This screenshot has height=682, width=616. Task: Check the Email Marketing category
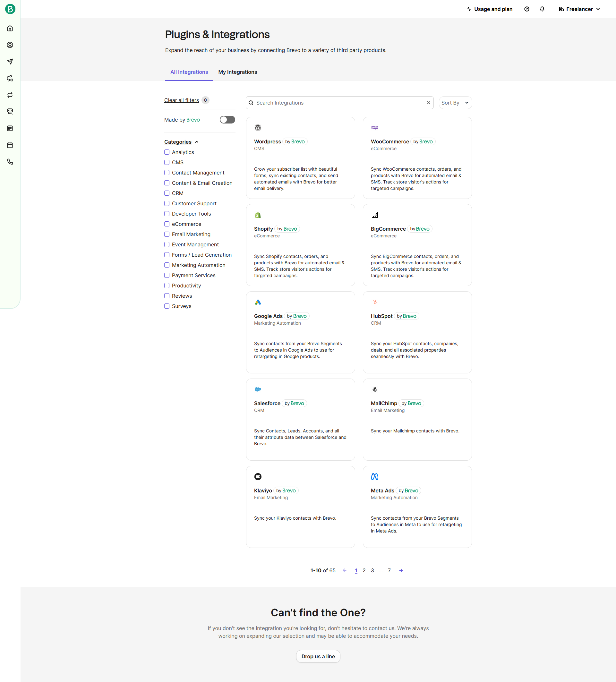tap(167, 234)
